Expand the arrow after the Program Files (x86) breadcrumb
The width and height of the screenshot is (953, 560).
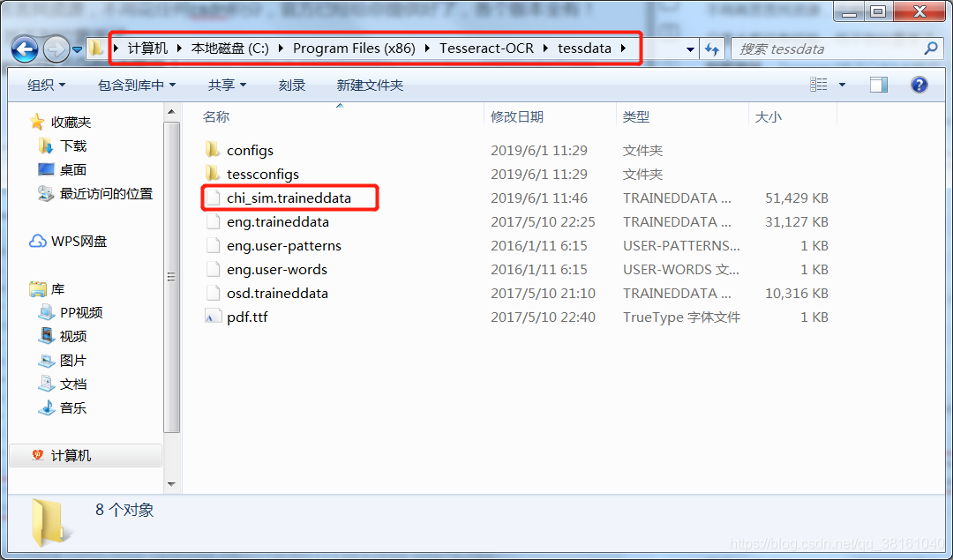pos(427,48)
